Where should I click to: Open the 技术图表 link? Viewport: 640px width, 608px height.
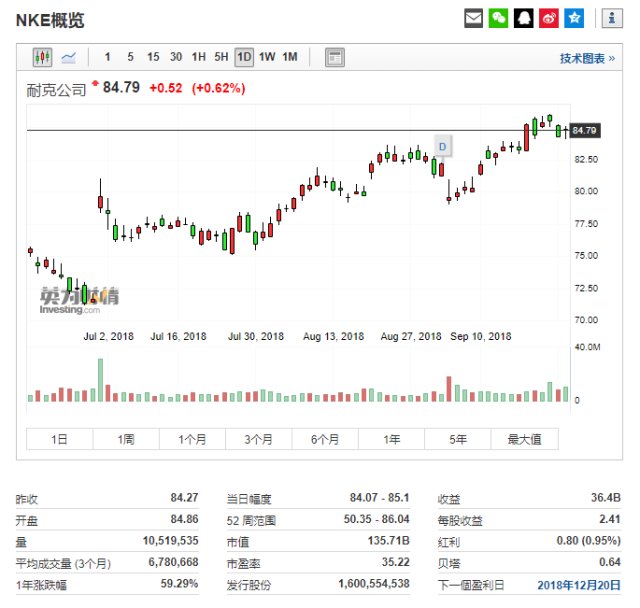(x=587, y=58)
